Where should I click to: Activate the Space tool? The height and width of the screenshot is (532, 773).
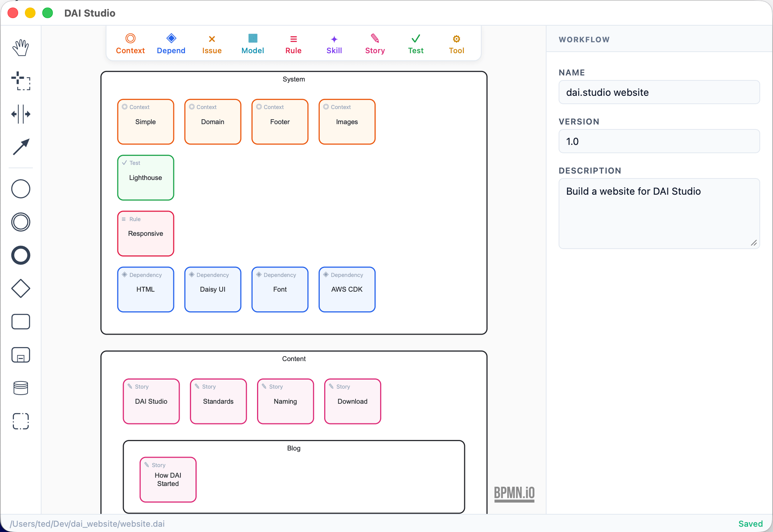pyautogui.click(x=21, y=114)
